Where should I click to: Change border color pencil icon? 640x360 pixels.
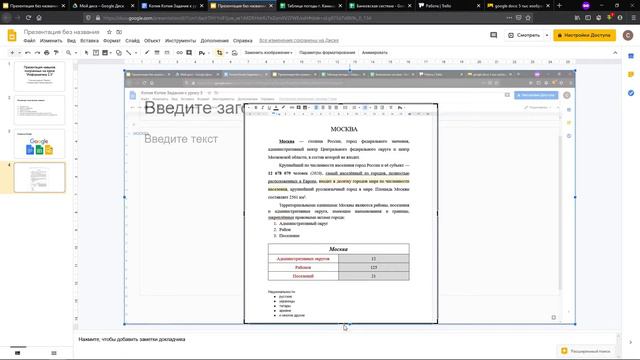[147, 53]
